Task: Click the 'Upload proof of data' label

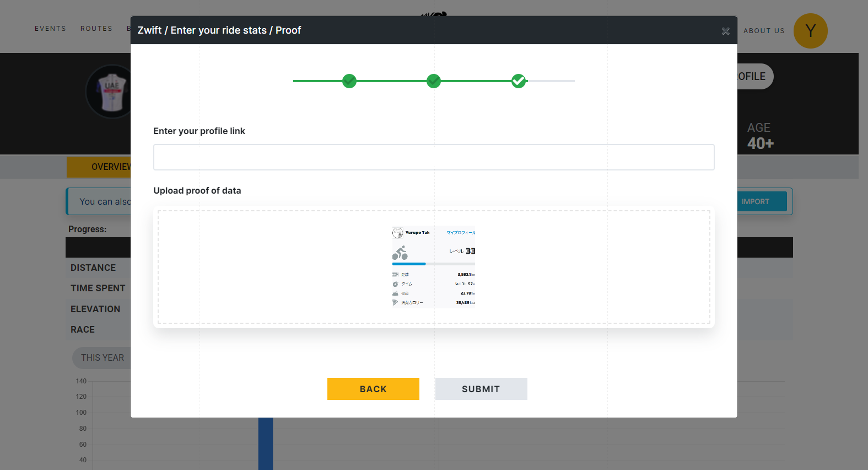Action: (197, 191)
